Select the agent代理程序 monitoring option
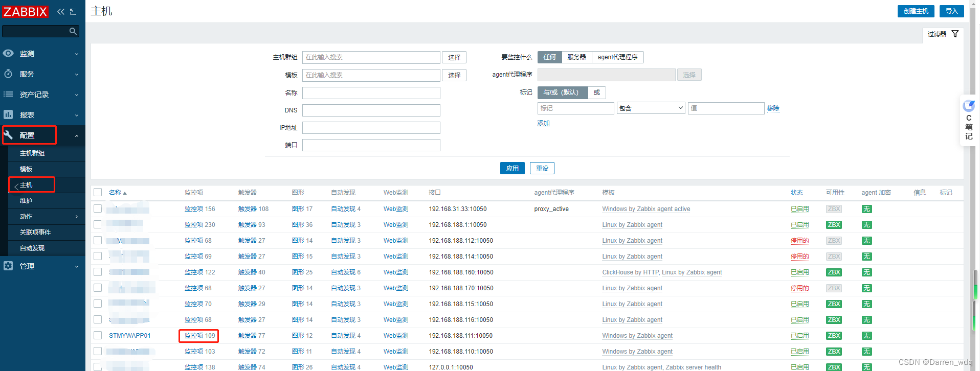This screenshot has height=371, width=980. click(617, 57)
